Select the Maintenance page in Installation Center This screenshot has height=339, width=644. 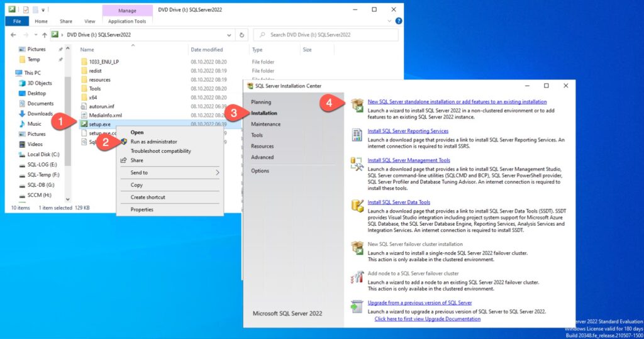pyautogui.click(x=265, y=124)
